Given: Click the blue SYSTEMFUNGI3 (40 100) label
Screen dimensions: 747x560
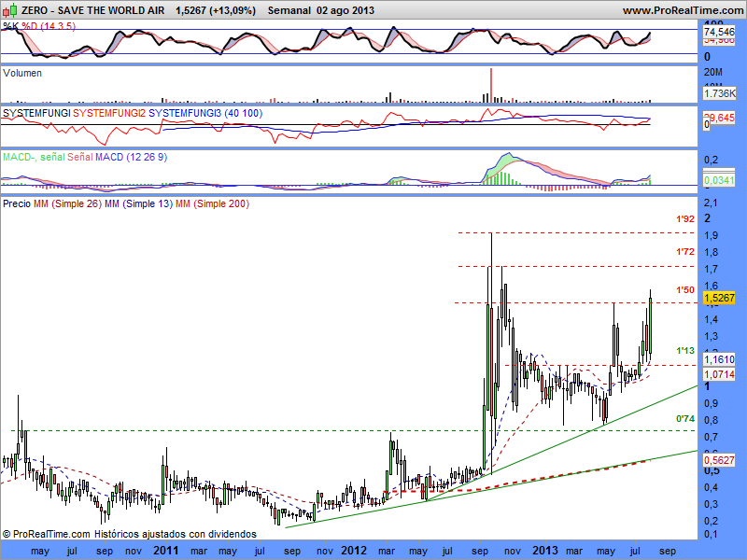Looking at the screenshot, I should (205, 113).
